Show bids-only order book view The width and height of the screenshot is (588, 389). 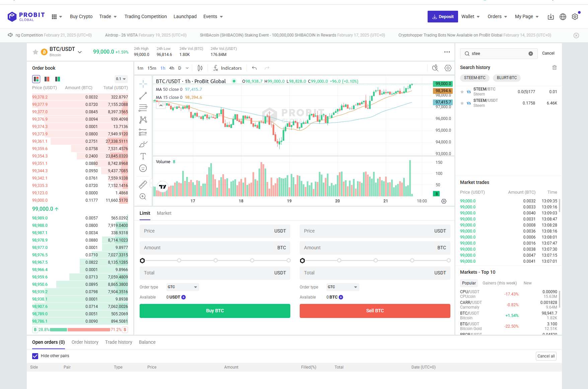[x=58, y=79]
